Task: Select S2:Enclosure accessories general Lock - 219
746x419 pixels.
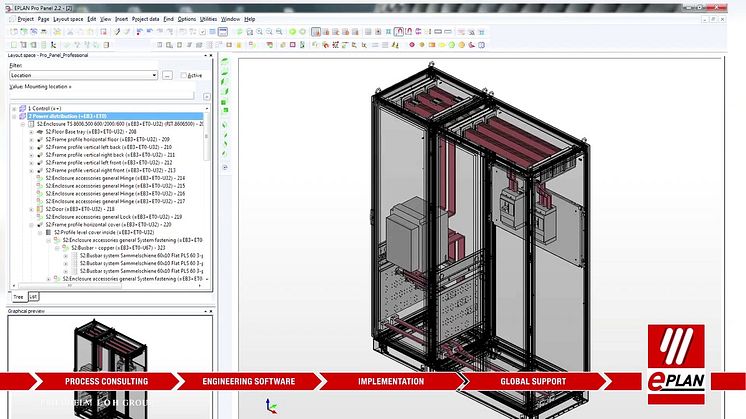Action: click(x=114, y=216)
